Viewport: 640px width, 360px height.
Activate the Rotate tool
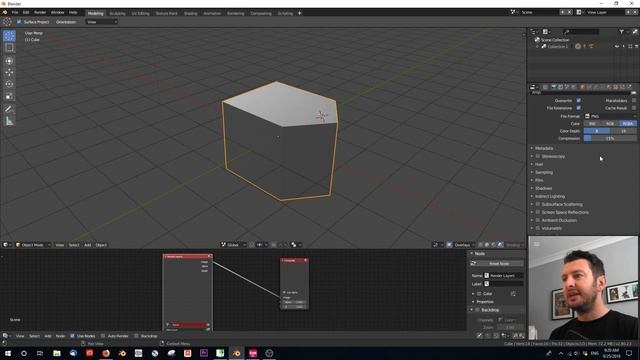point(9,84)
